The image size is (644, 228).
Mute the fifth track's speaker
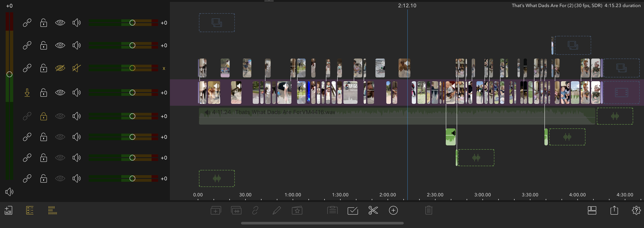click(x=76, y=116)
